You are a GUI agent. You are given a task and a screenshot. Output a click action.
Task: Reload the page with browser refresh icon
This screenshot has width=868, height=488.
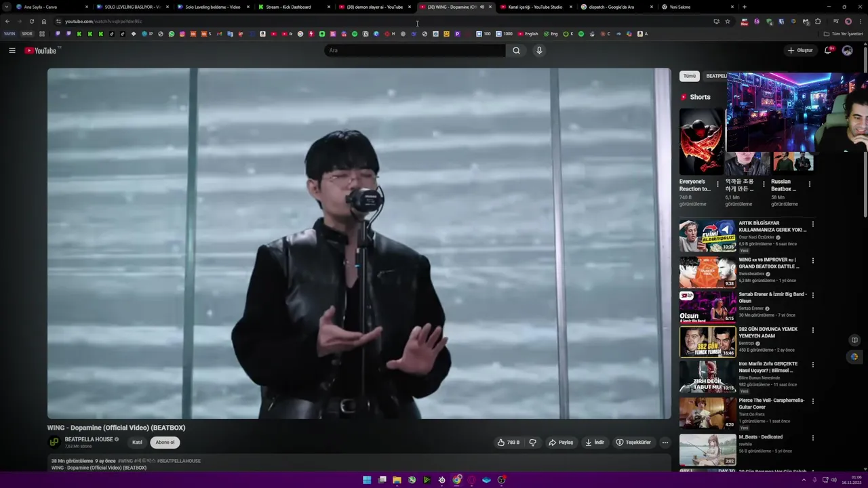click(x=31, y=21)
